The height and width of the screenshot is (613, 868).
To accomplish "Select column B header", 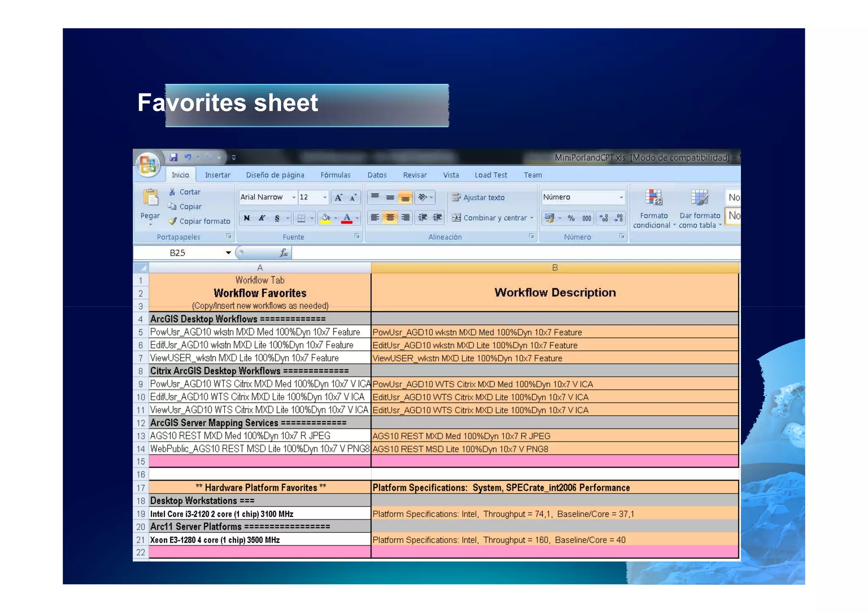I will click(x=555, y=268).
